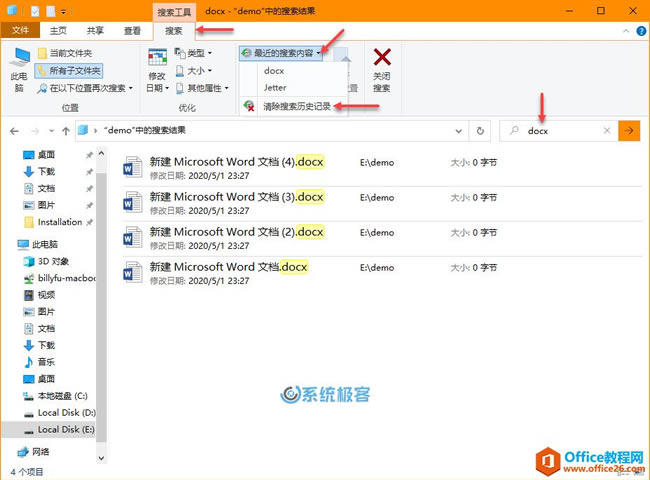Viewport: 650px width, 480px height.
Task: Switch to the 主页 ribbon tab
Action: click(58, 30)
